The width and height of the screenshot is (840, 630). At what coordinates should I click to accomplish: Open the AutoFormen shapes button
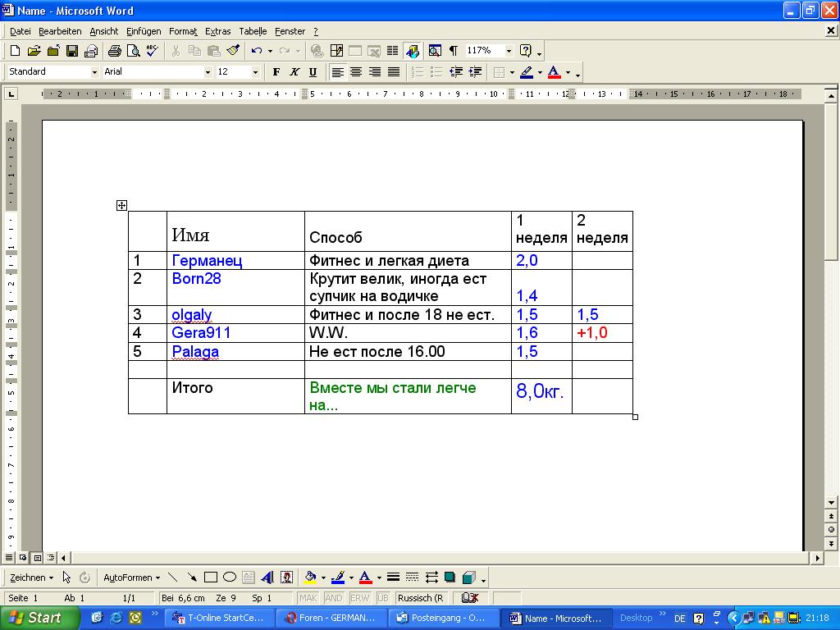tap(131, 577)
